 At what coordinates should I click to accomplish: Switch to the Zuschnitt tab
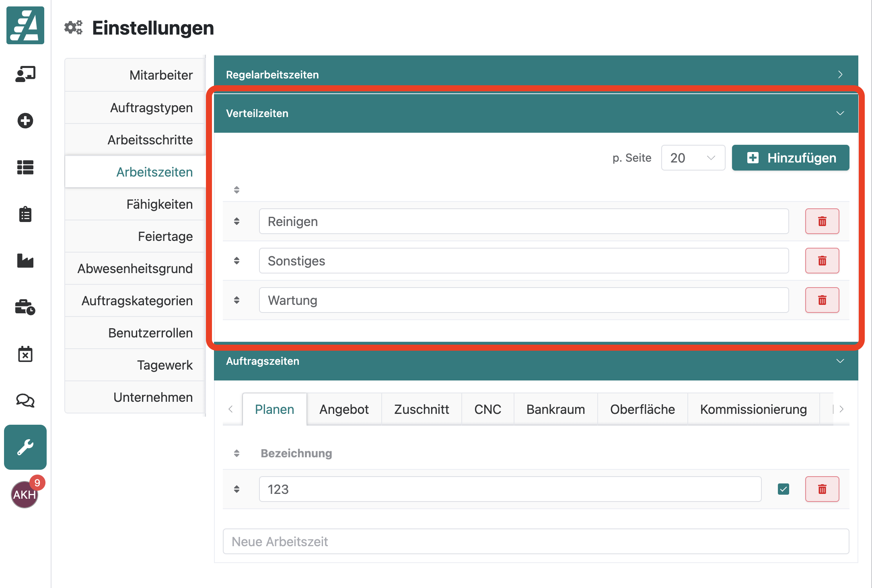[x=421, y=409]
